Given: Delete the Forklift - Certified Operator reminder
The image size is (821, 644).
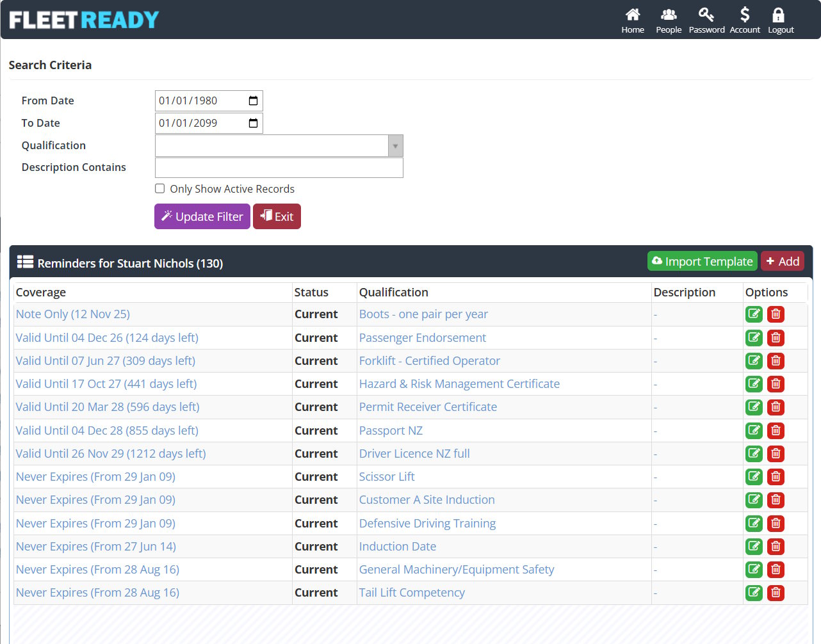Looking at the screenshot, I should 776,360.
